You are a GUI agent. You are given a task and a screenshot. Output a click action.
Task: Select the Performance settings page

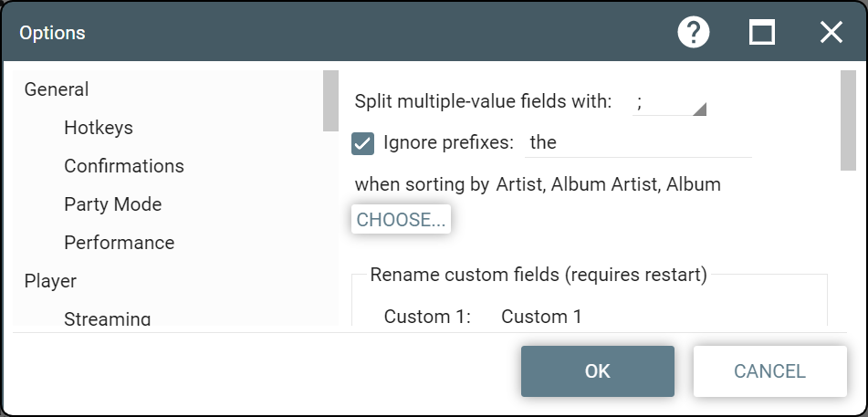tap(120, 243)
